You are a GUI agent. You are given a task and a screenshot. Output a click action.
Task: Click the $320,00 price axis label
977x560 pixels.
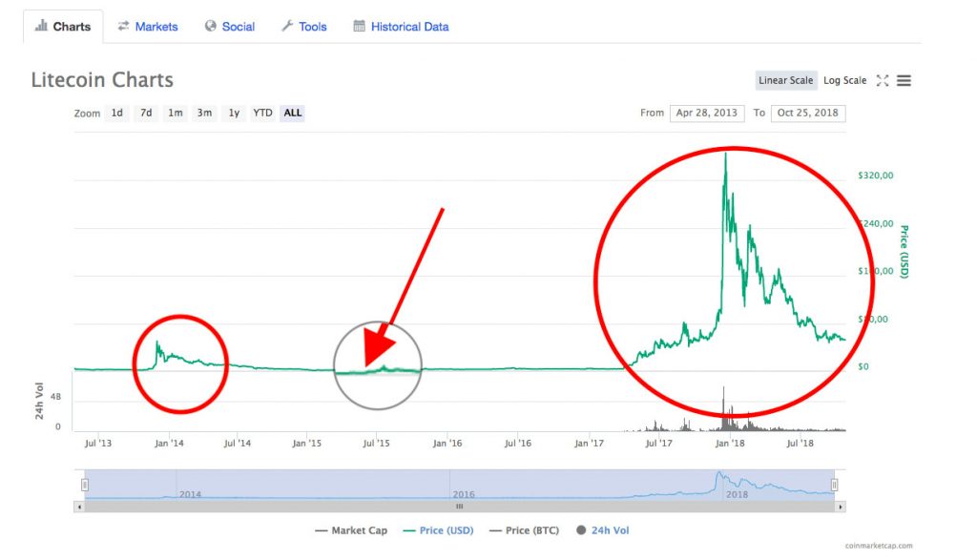coord(876,175)
